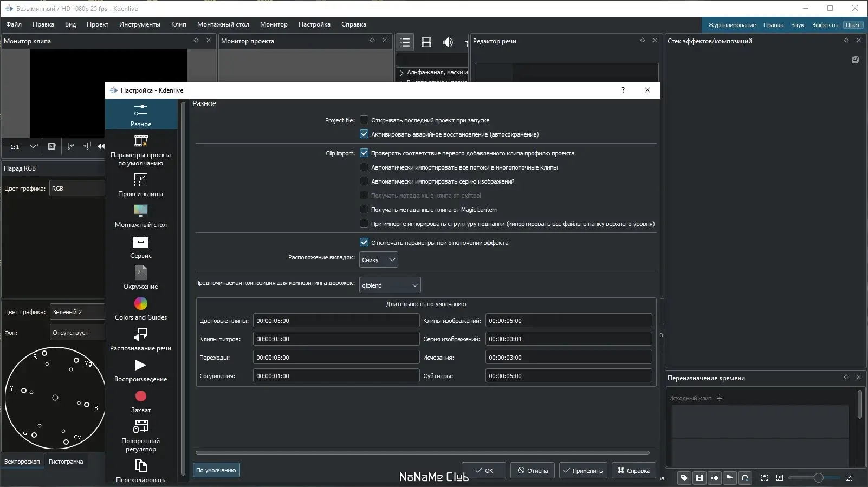The height and width of the screenshot is (487, 868).
Task: Set zone out point in clip monitor
Action: coord(86,146)
